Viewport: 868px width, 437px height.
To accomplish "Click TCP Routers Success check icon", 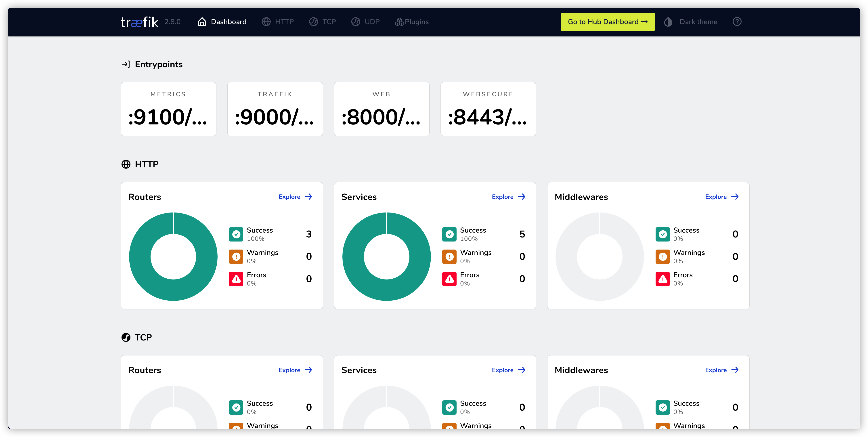I will point(236,407).
